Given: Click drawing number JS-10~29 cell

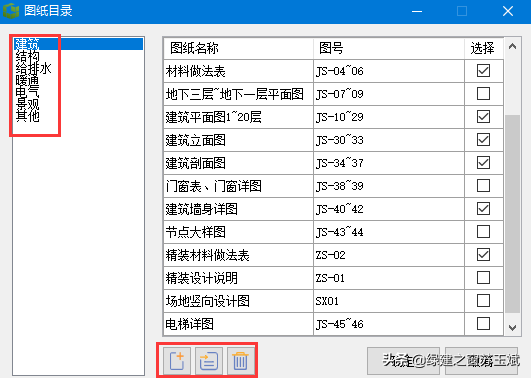Looking at the screenshot, I should (x=389, y=117).
